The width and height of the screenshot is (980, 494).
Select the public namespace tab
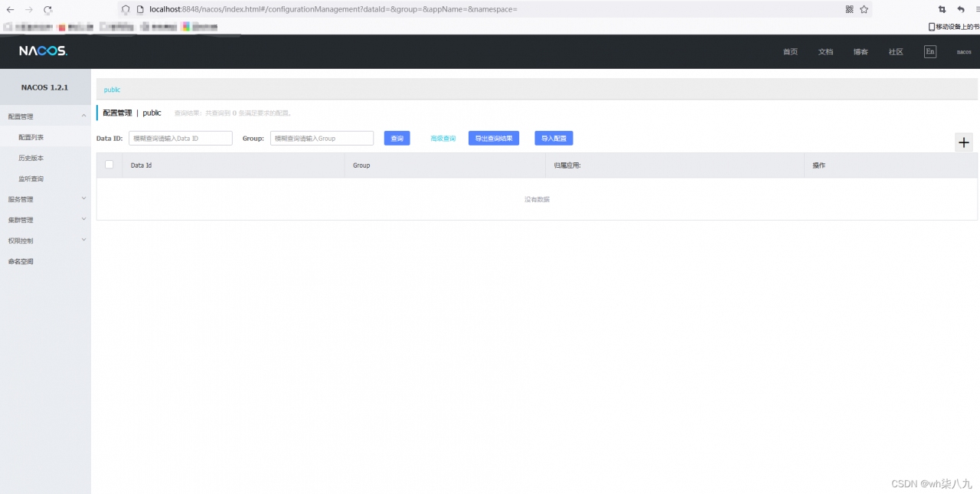pos(112,90)
